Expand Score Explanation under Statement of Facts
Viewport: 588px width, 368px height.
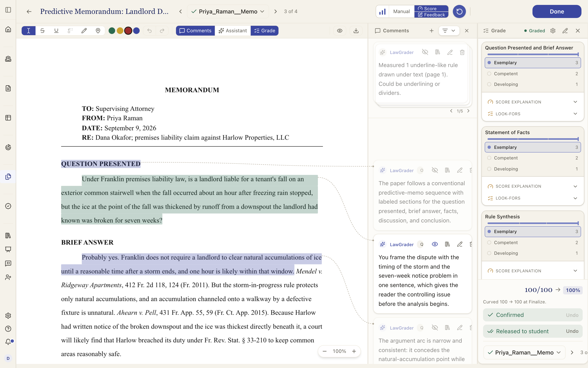click(533, 186)
